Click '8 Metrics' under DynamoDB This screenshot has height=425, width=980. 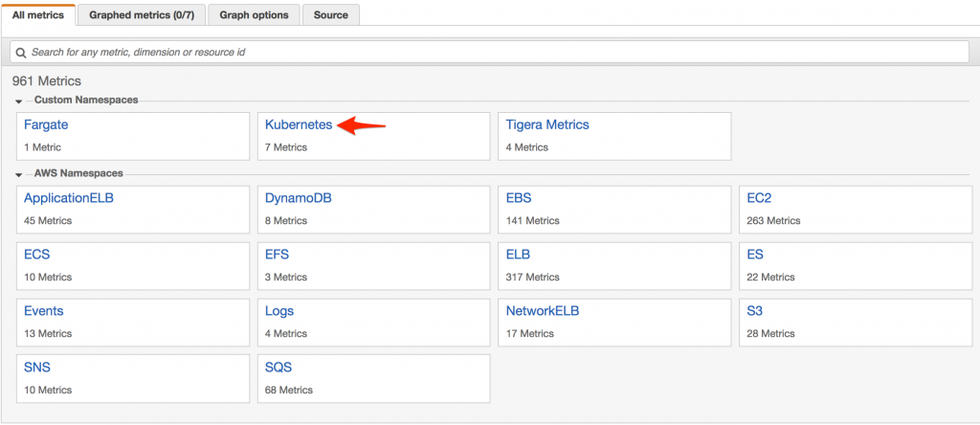pyautogui.click(x=286, y=220)
